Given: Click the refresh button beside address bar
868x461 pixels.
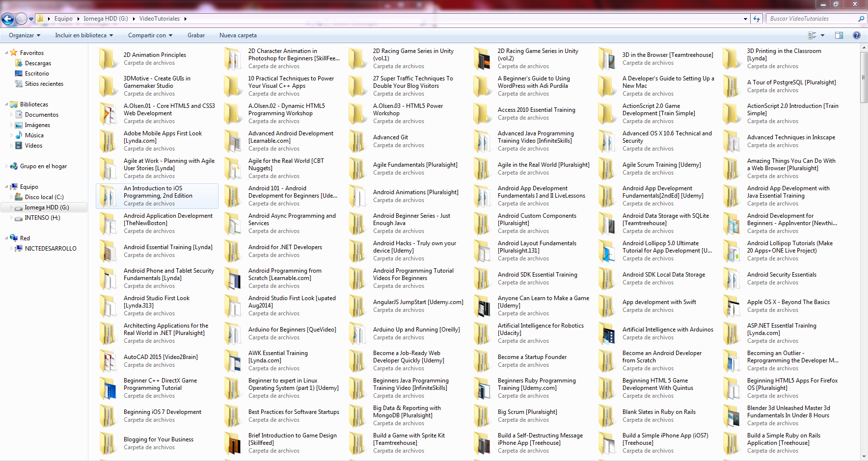Looking at the screenshot, I should [x=757, y=19].
